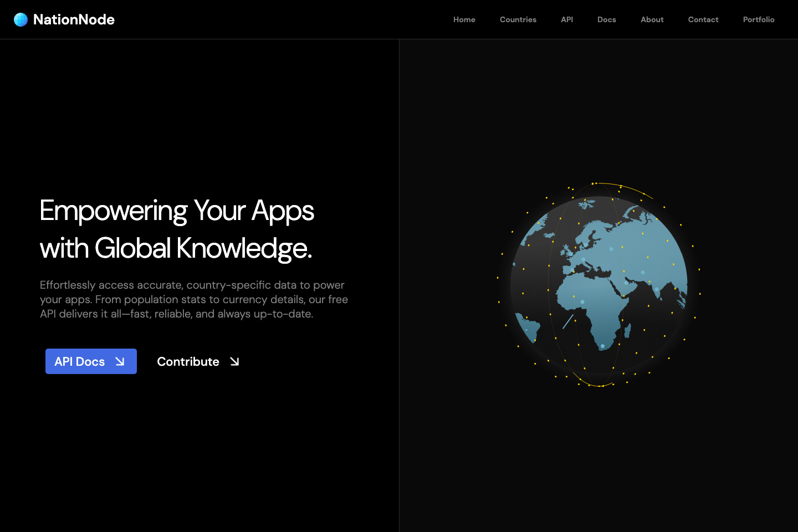Click the arrow icon inside API Docs button

[x=120, y=361]
